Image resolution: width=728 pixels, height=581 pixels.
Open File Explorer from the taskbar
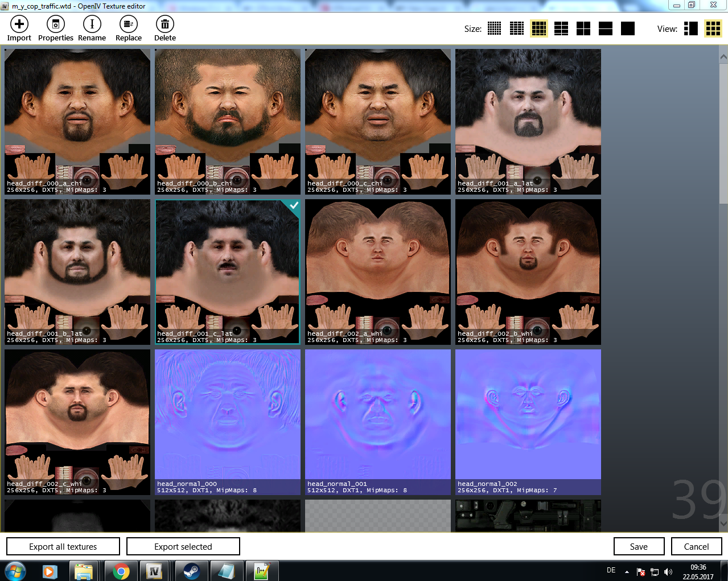click(x=84, y=571)
